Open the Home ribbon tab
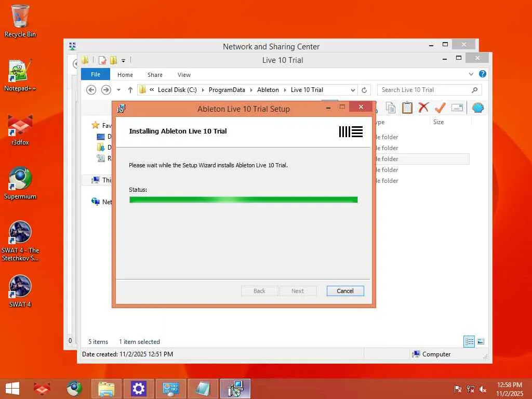This screenshot has width=532, height=399. (125, 75)
